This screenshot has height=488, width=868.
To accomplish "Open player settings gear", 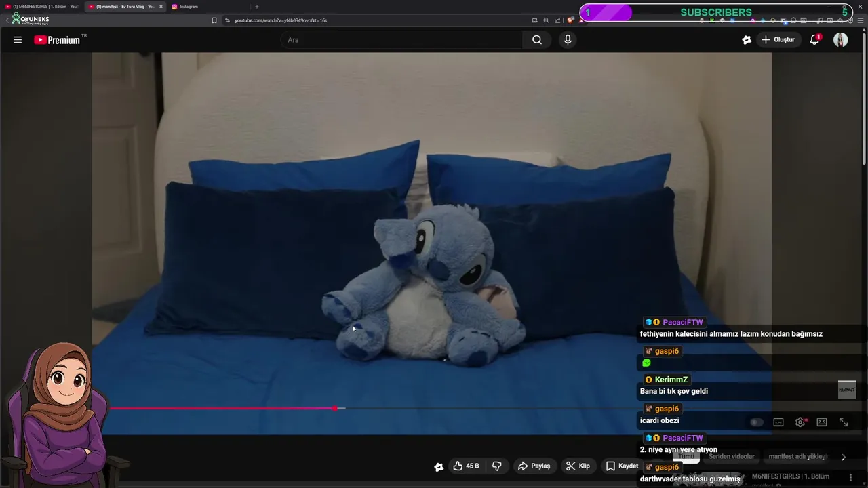I will click(x=800, y=422).
